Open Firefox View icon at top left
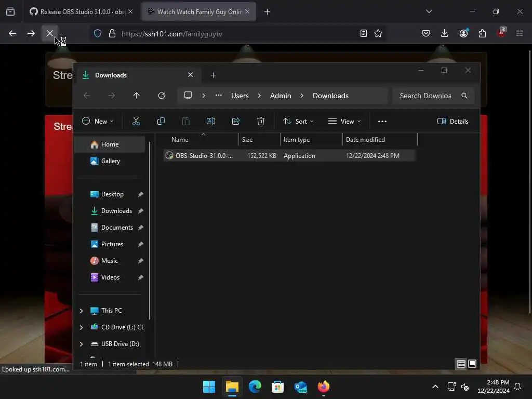 click(10, 11)
